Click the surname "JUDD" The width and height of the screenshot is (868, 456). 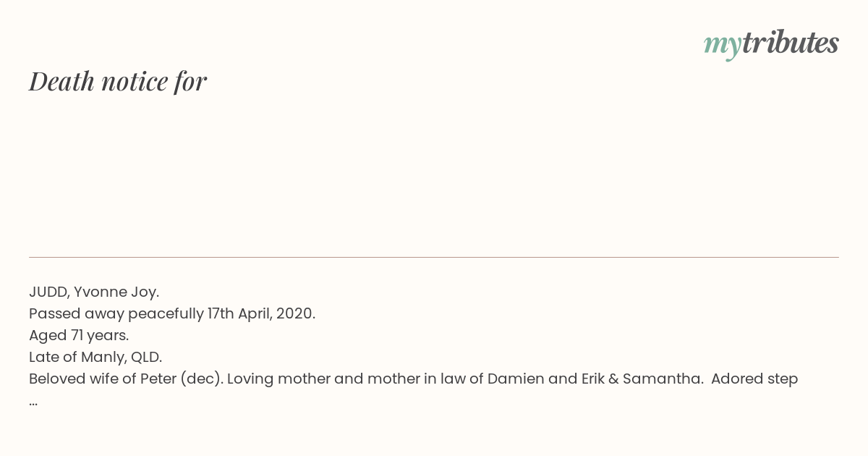(47, 292)
